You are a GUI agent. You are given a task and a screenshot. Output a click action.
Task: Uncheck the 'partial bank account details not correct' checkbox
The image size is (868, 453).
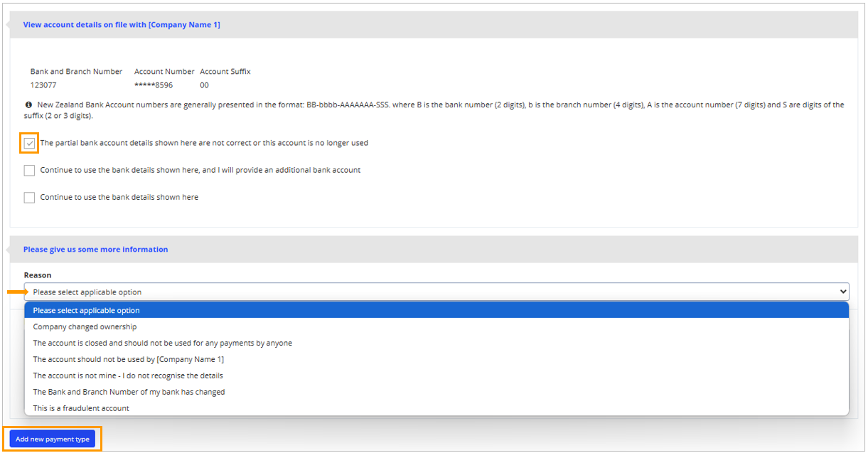tap(29, 143)
